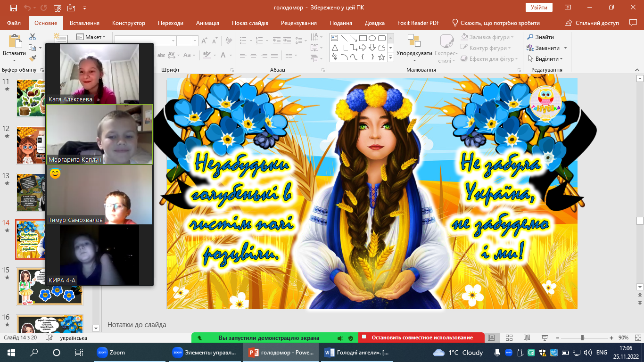Select the triangle shape in gallery
Image resolution: width=644 pixels, height=362 pixels.
tap(335, 48)
